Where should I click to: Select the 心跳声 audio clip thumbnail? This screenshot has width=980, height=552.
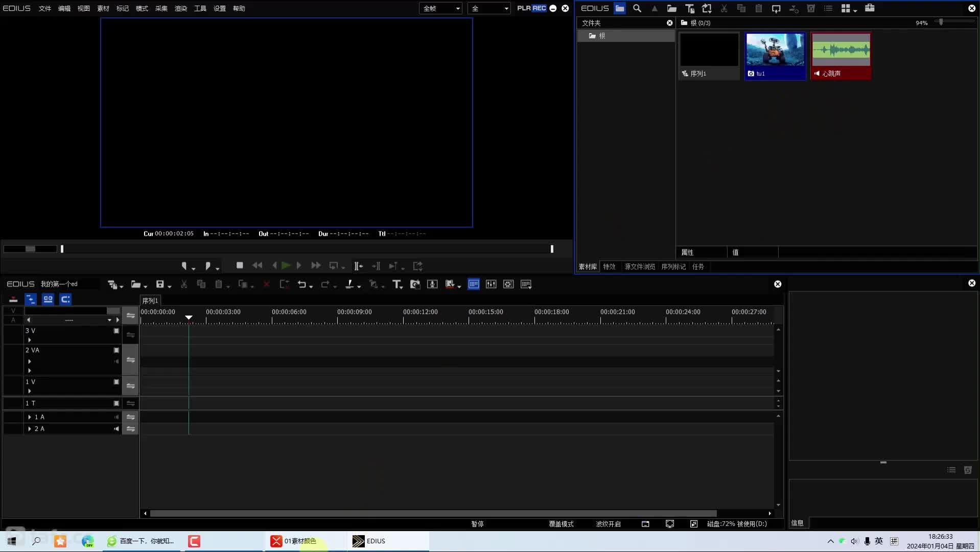pos(841,56)
